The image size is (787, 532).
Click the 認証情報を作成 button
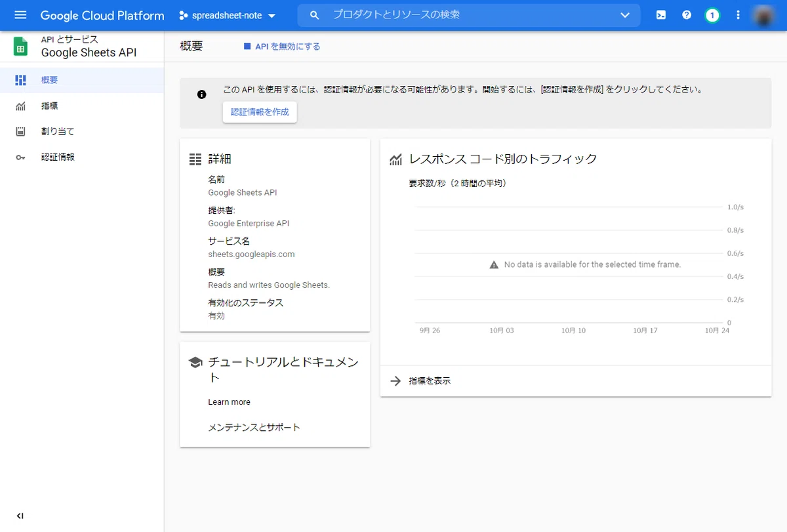pyautogui.click(x=260, y=112)
